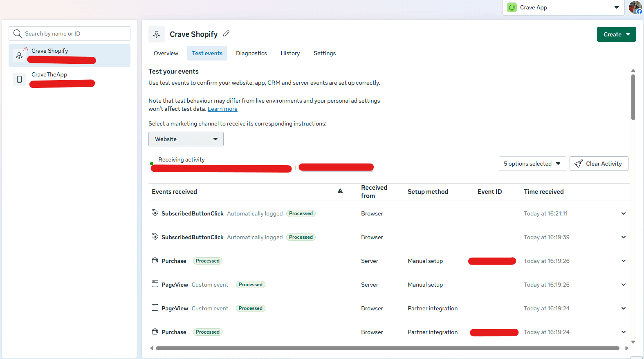Switch to the Overview tab
Viewport: 644px width, 359px height.
[166, 53]
